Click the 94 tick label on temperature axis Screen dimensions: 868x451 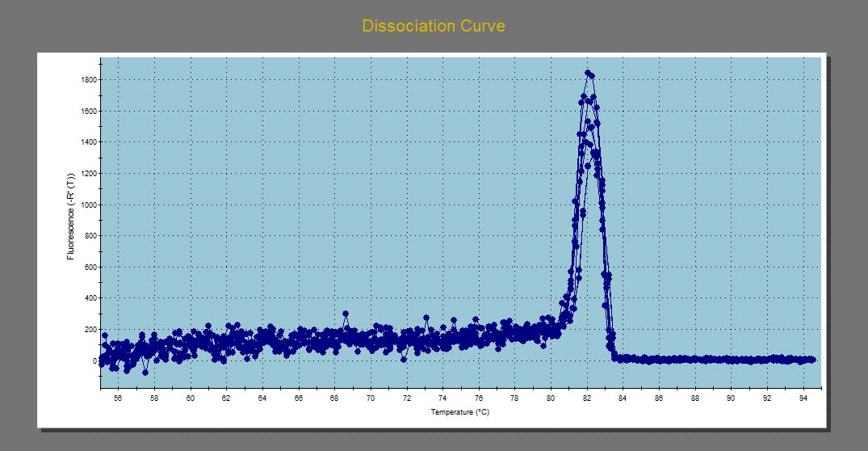pos(803,398)
